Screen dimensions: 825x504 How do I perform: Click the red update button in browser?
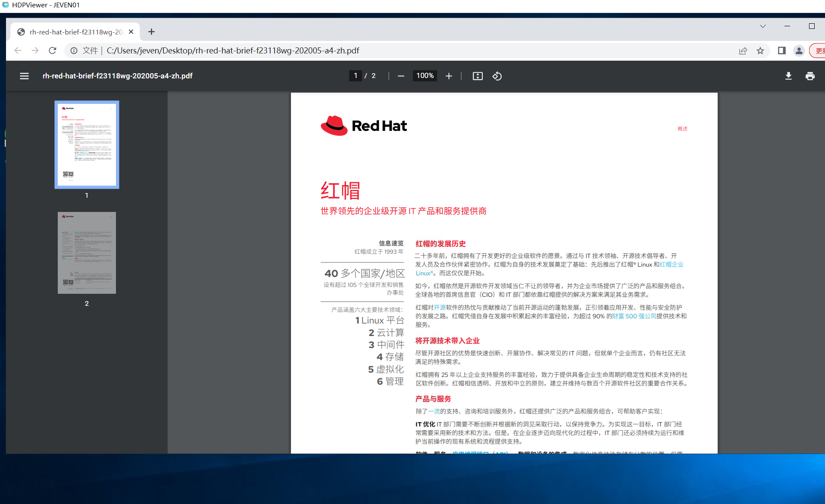817,50
